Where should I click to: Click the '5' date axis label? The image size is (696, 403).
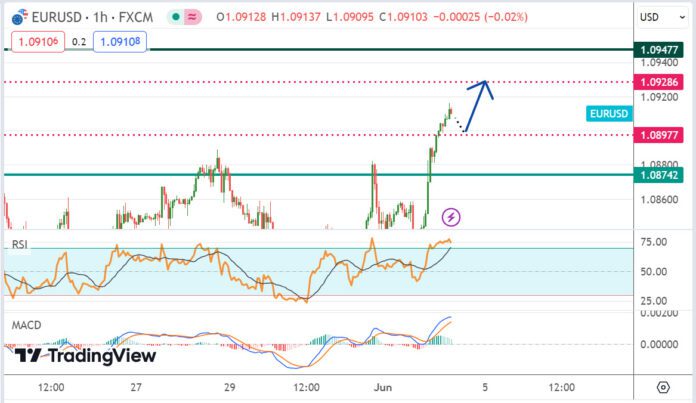[485, 387]
